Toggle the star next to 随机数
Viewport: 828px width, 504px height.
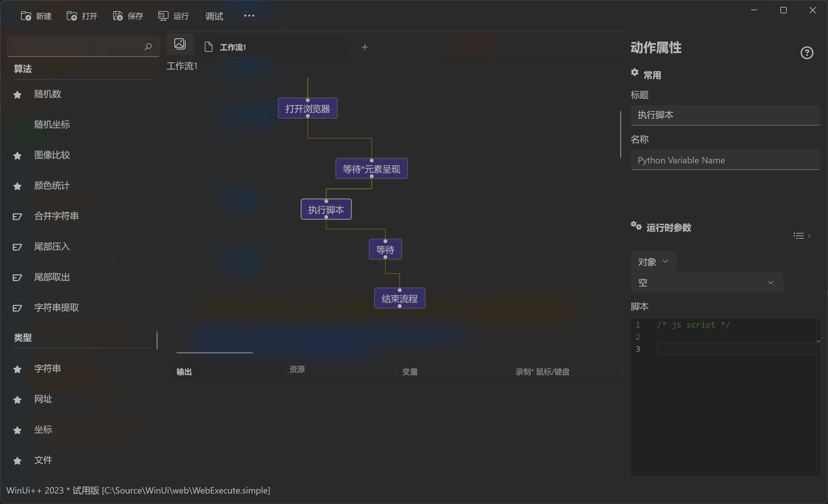pyautogui.click(x=17, y=95)
